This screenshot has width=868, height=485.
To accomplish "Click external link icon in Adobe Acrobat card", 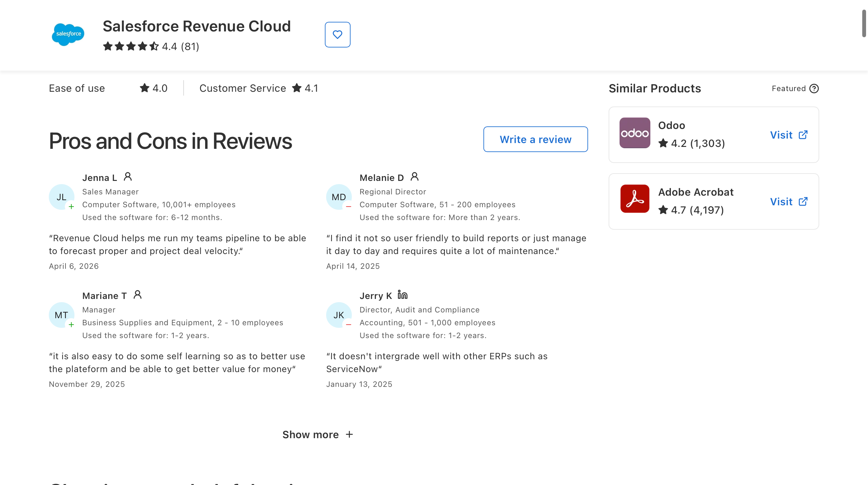I will [803, 201].
